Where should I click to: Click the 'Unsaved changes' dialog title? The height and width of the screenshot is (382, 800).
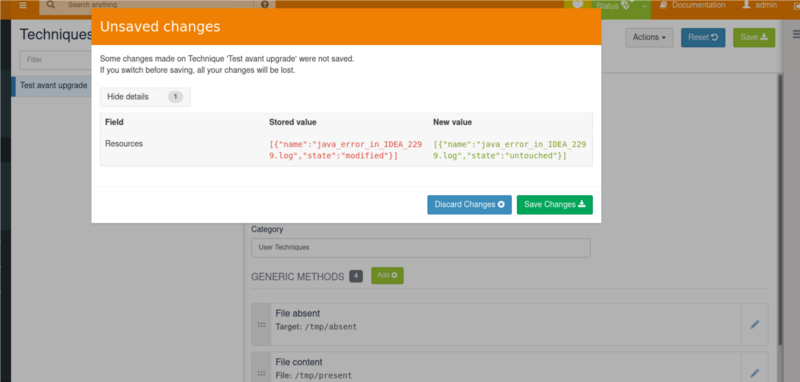(x=160, y=27)
